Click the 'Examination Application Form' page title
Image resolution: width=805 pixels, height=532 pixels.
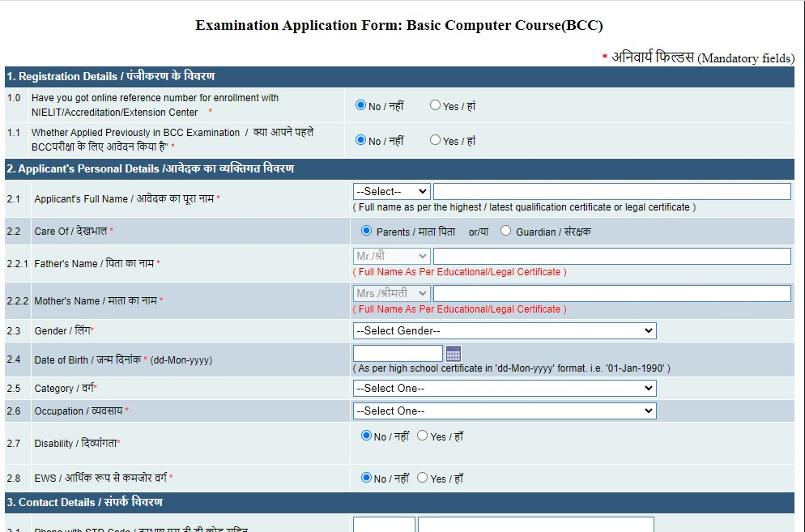tap(399, 25)
